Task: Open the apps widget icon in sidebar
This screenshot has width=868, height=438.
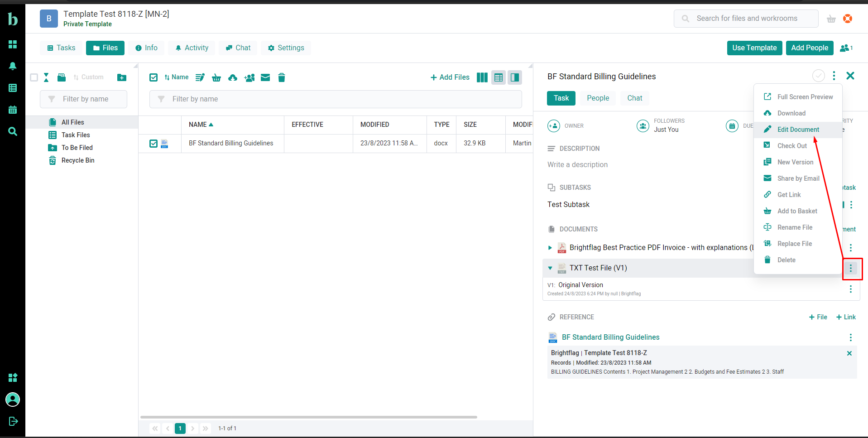Action: 13,377
